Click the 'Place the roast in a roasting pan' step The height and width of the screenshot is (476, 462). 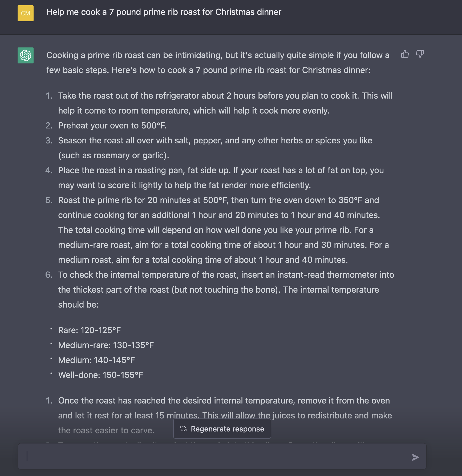[221, 178]
